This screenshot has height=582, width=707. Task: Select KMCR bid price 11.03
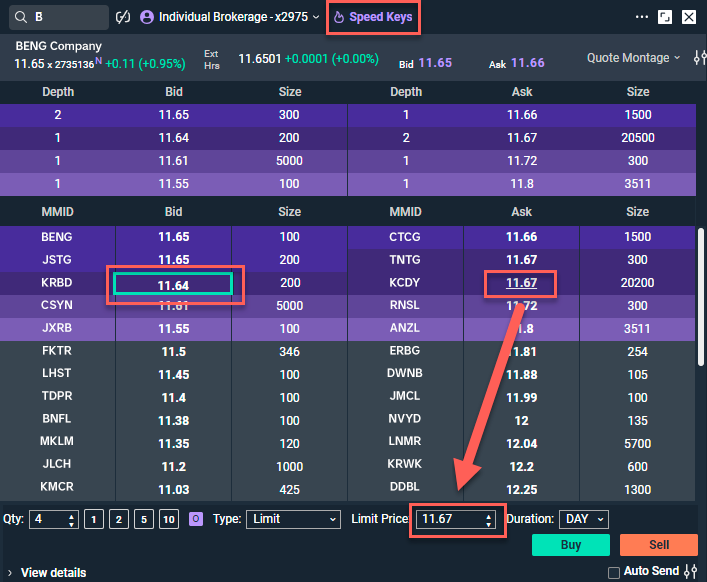click(x=174, y=490)
